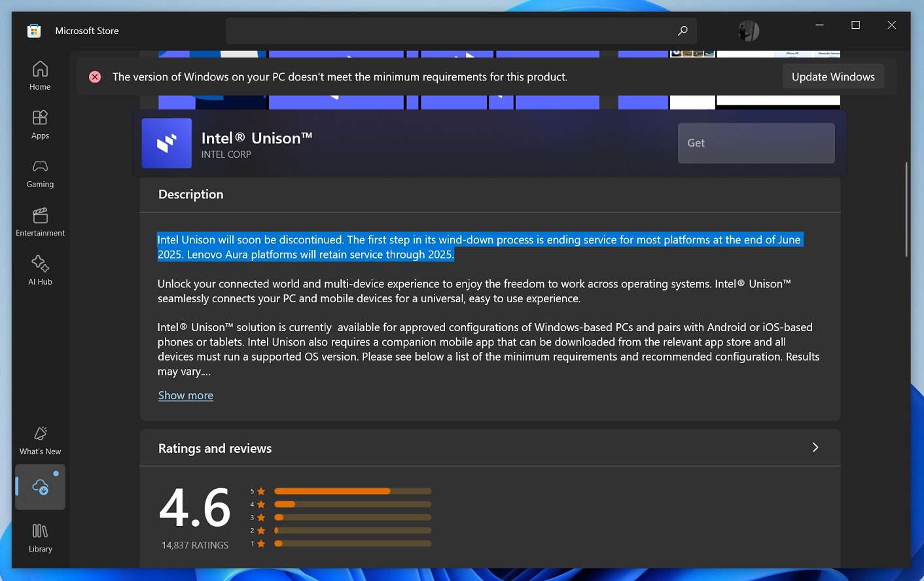Click the Update Windows button
Image resolution: width=924 pixels, height=581 pixels.
pyautogui.click(x=833, y=76)
